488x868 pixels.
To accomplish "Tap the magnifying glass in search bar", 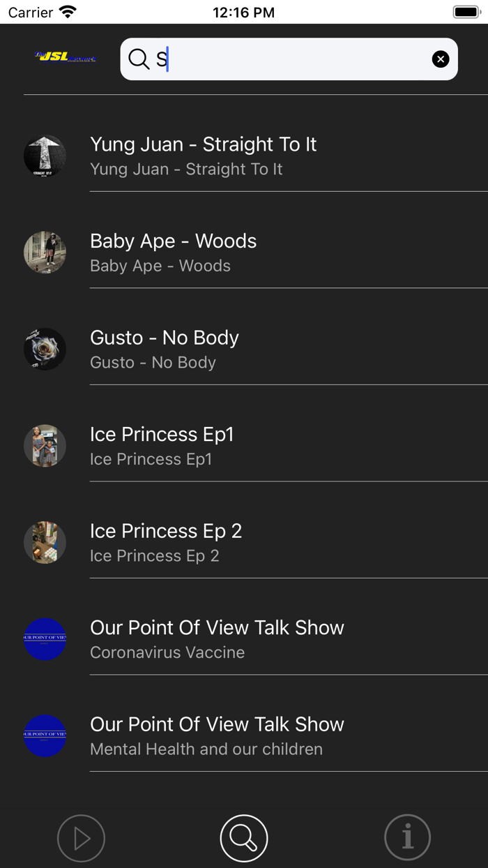I will [x=139, y=59].
